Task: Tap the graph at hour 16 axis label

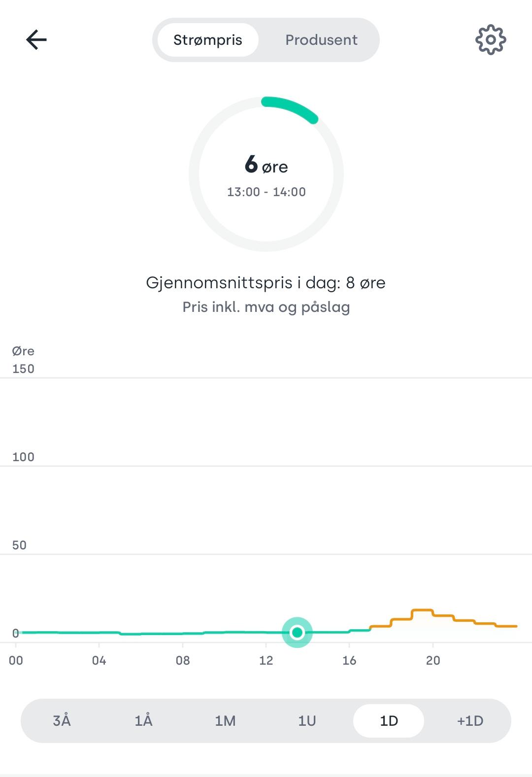Action: (349, 660)
